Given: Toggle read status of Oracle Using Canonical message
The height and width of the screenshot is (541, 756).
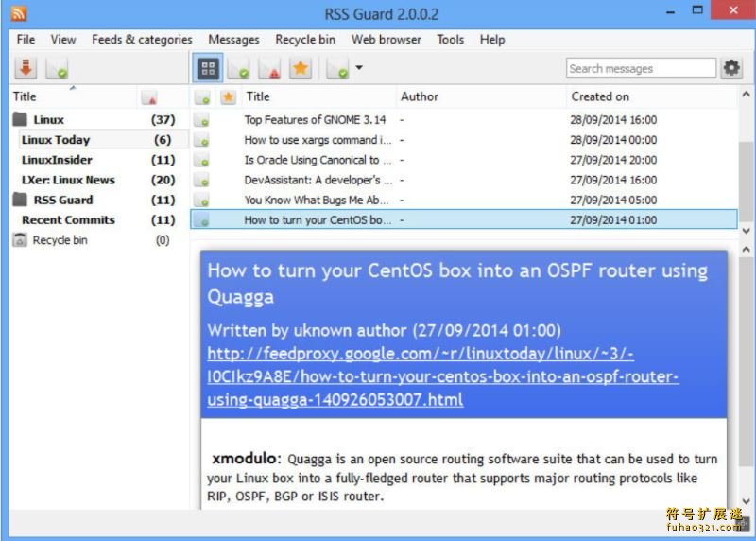Looking at the screenshot, I should [x=201, y=160].
